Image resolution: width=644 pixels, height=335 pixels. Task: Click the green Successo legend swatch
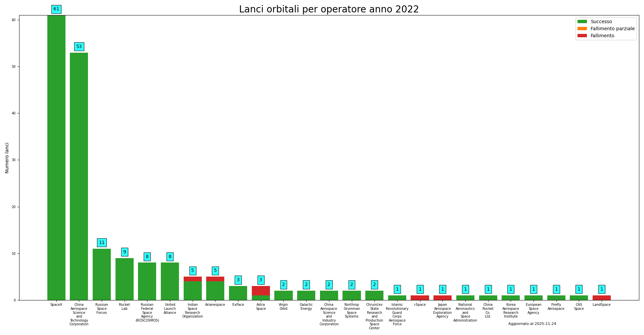[x=582, y=21]
